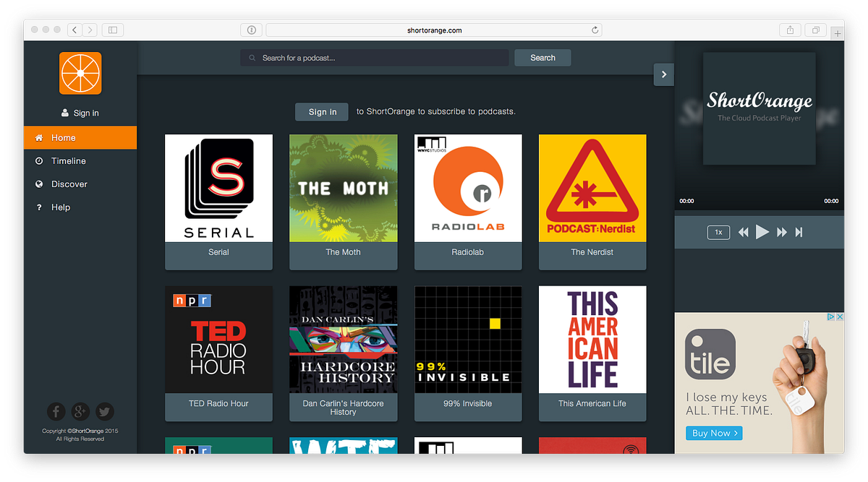Toggle the Safari sidebar button

pos(113,30)
